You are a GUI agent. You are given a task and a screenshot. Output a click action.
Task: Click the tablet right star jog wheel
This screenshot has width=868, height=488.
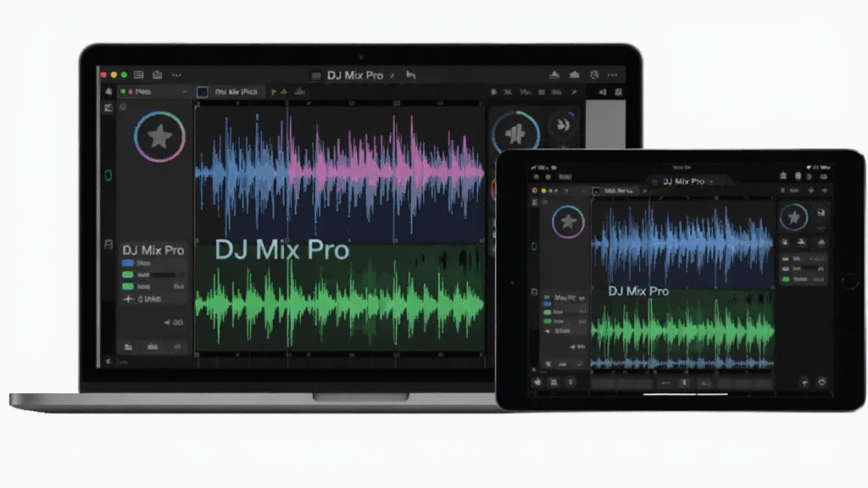[793, 217]
